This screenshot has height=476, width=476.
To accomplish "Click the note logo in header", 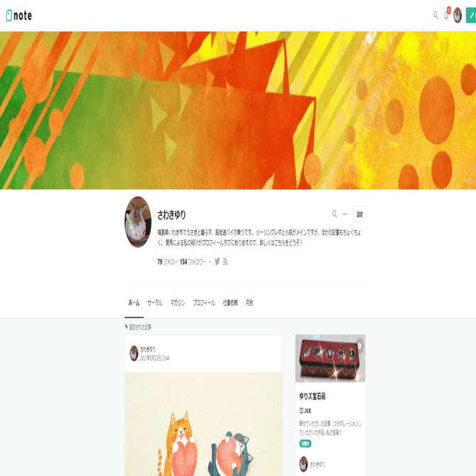I will pos(19,16).
